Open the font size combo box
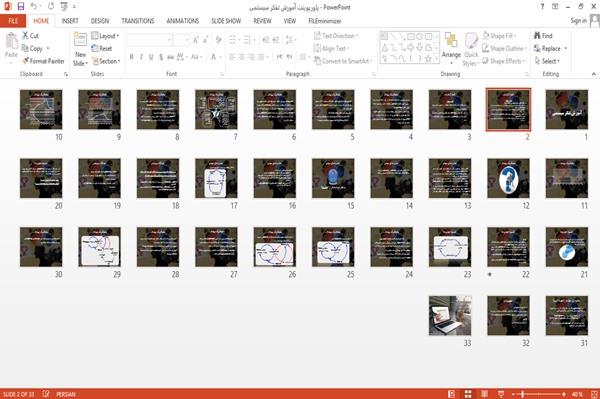This screenshot has height=399, width=600. [181, 40]
